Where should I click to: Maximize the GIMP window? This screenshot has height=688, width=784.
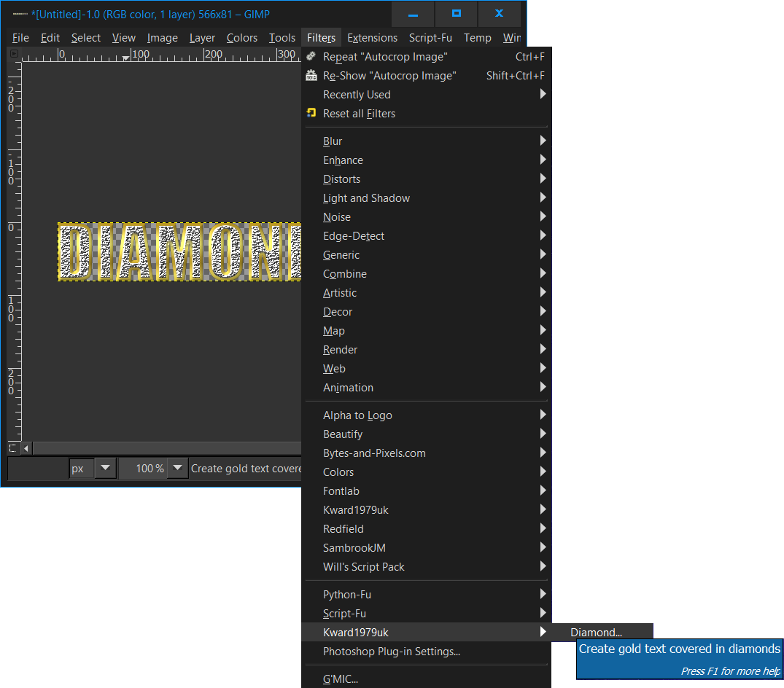(x=456, y=14)
